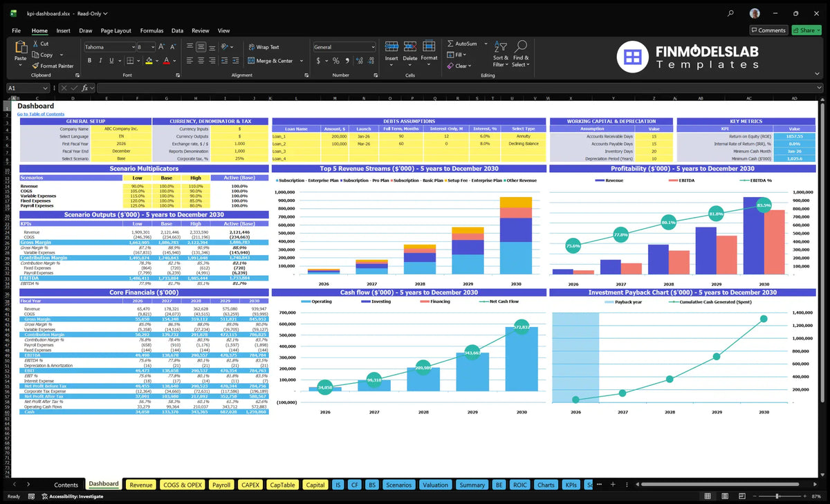Click the Format Cells icon

(429, 46)
